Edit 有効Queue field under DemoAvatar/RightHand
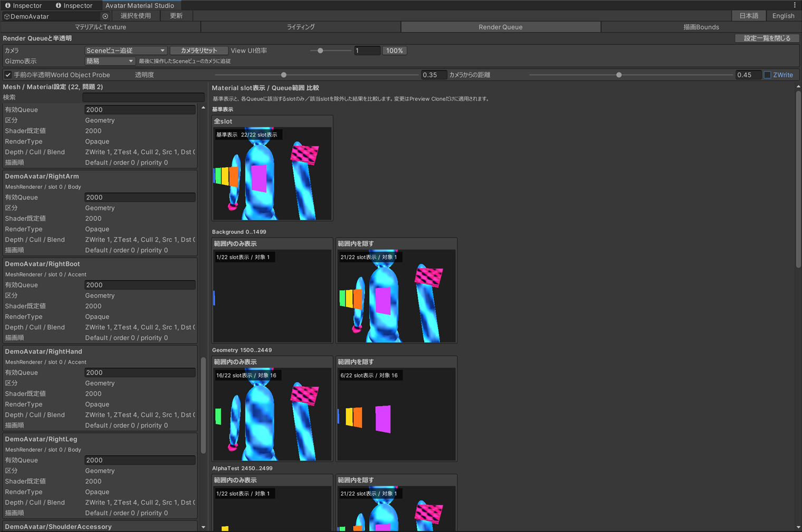 (x=140, y=373)
